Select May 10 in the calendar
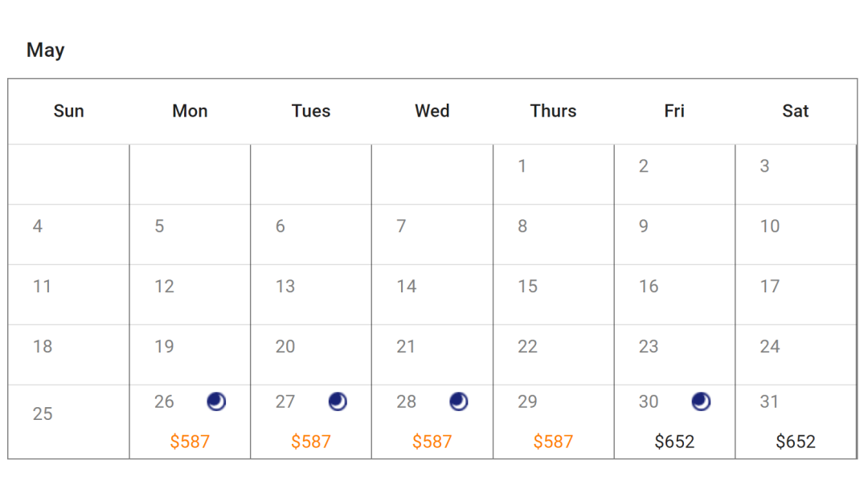The height and width of the screenshot is (489, 868). pyautogui.click(x=770, y=226)
